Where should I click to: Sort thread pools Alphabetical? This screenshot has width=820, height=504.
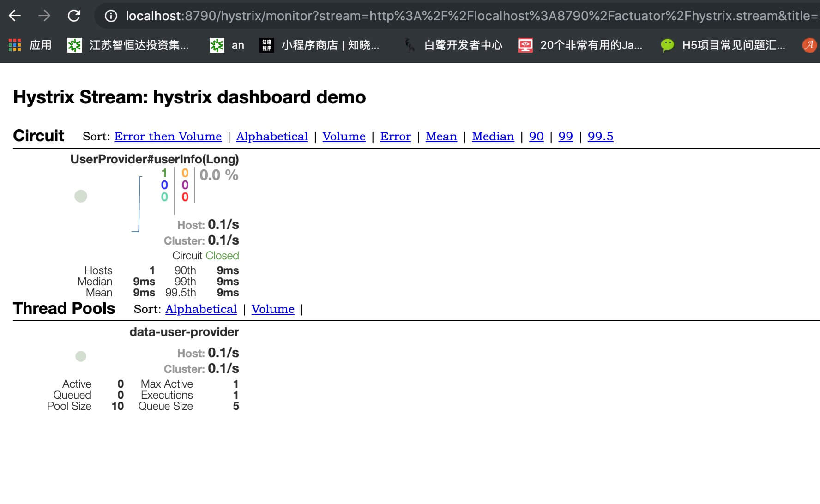click(x=201, y=309)
